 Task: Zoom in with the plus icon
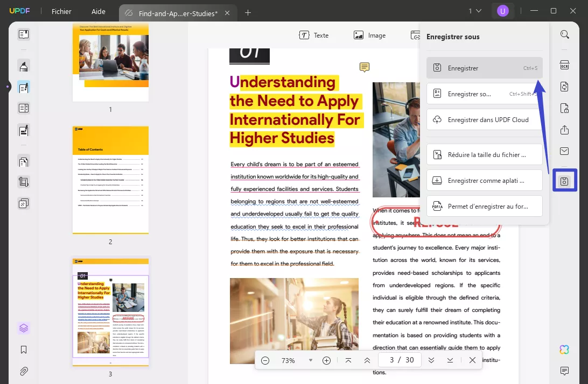(x=327, y=360)
